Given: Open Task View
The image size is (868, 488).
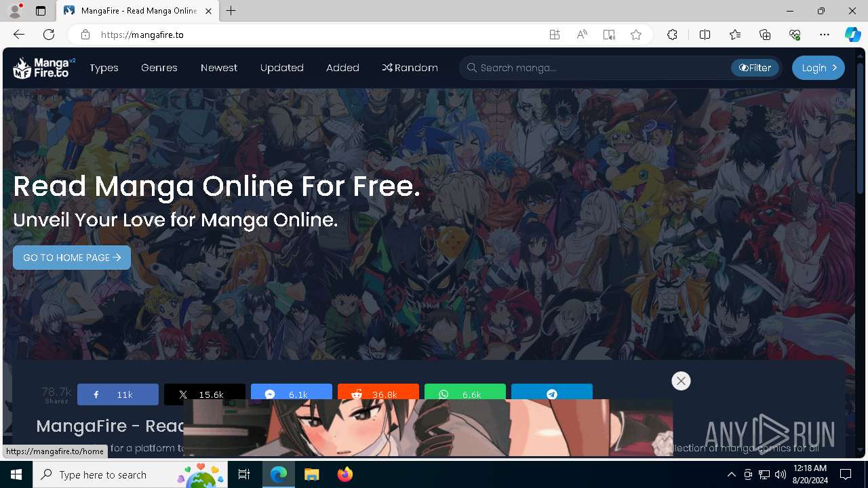Looking at the screenshot, I should pyautogui.click(x=245, y=474).
